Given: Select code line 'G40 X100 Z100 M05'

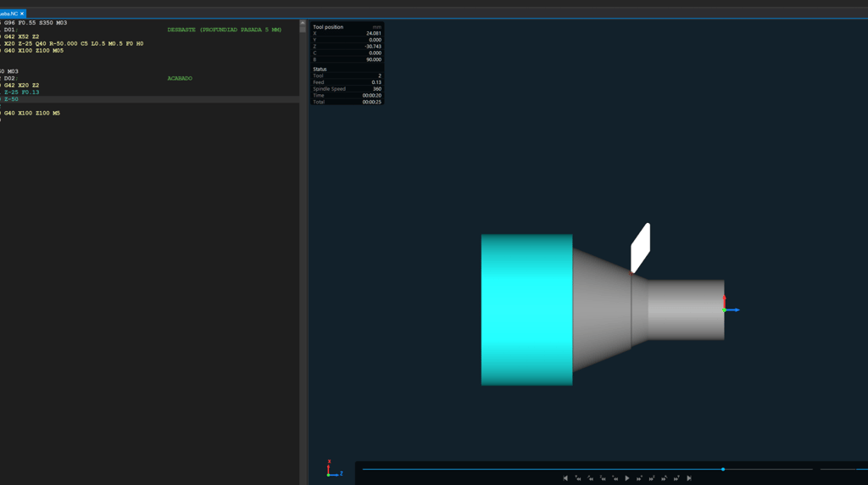Looking at the screenshot, I should [x=34, y=50].
